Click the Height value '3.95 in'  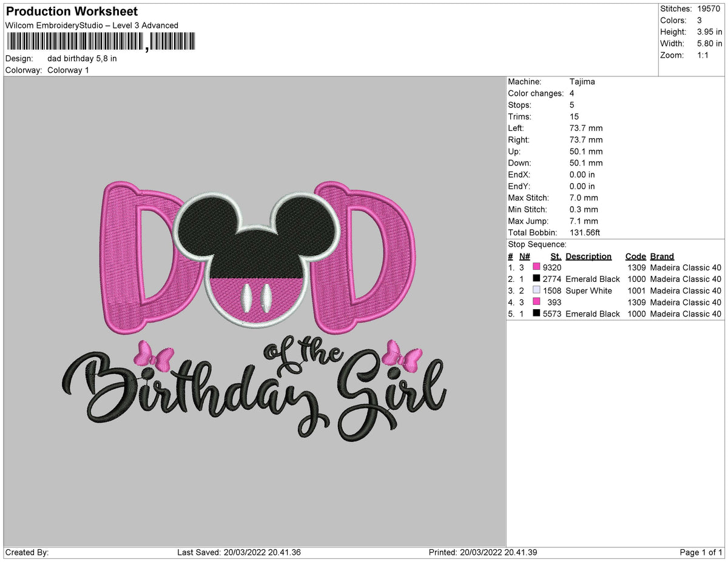tap(710, 32)
